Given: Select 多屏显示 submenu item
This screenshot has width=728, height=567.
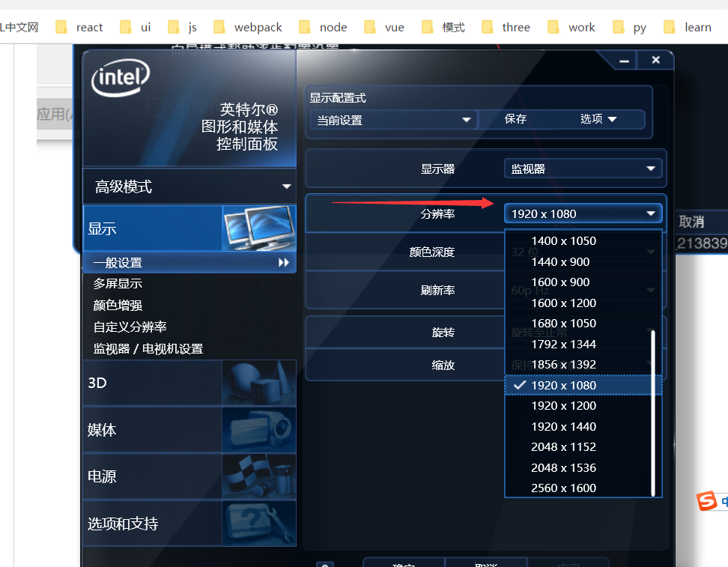Looking at the screenshot, I should coord(118,284).
